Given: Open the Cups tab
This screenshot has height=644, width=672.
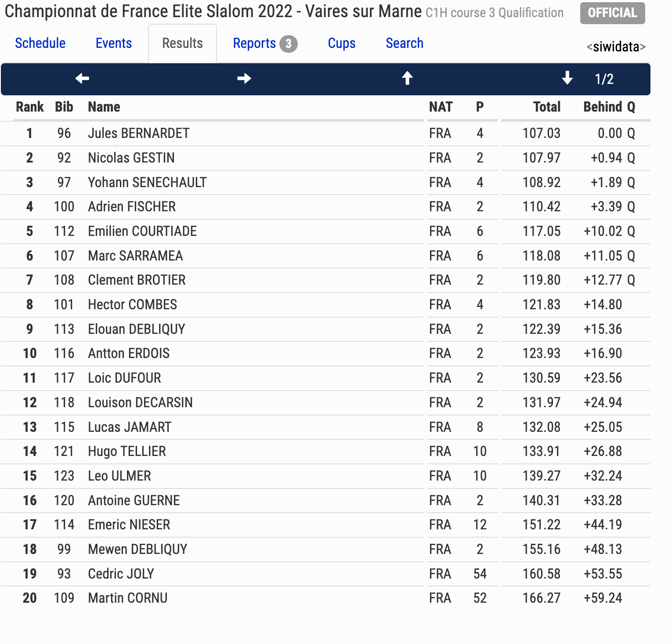Looking at the screenshot, I should tap(342, 43).
